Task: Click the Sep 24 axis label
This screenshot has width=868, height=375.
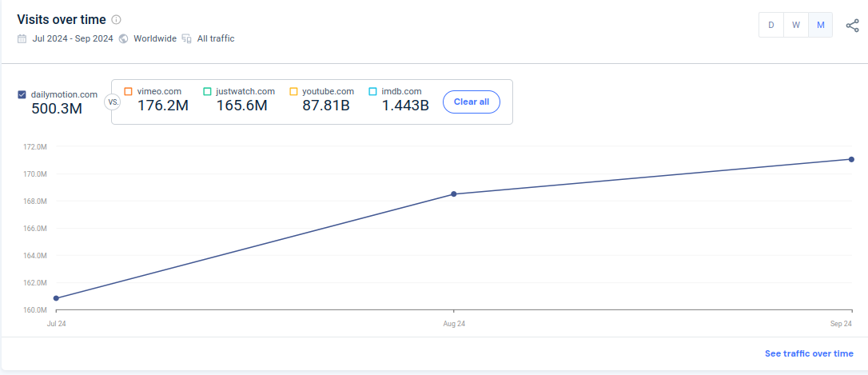Action: [x=842, y=324]
